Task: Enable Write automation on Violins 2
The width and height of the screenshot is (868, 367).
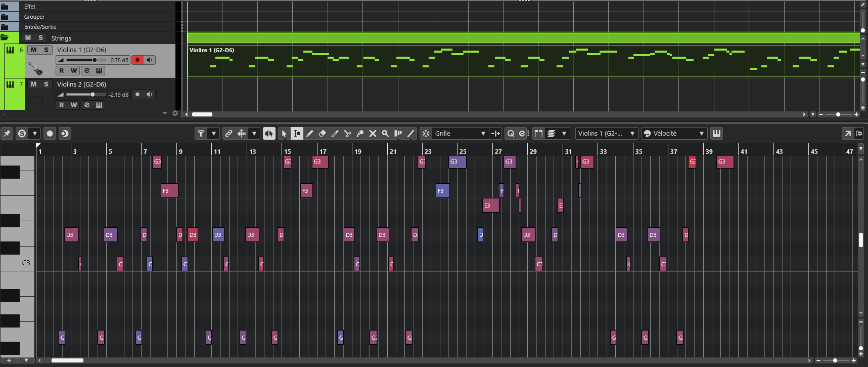Action: (74, 105)
